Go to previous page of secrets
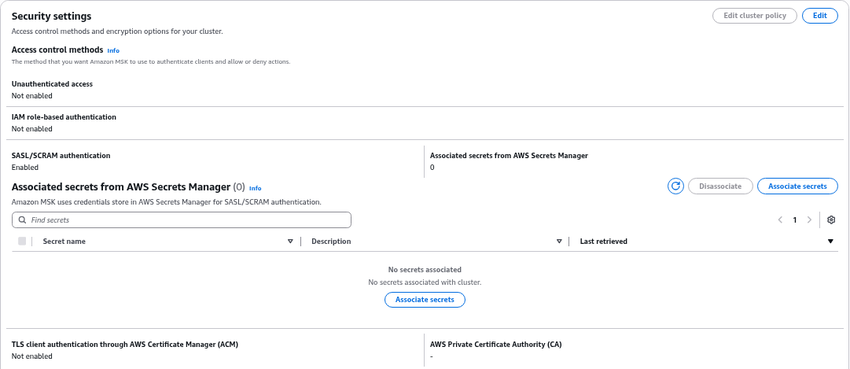The image size is (850, 369). pyautogui.click(x=780, y=220)
